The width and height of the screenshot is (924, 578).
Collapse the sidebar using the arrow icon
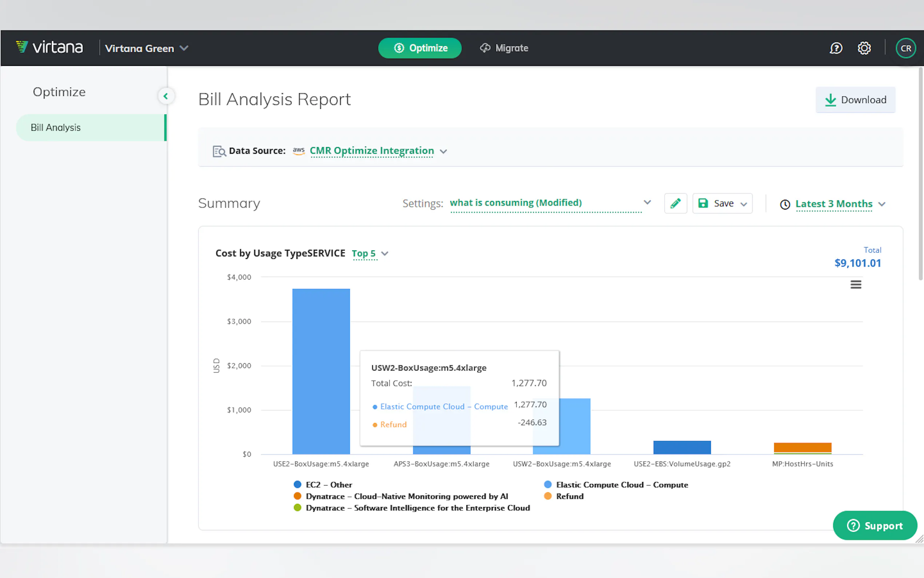tap(166, 96)
